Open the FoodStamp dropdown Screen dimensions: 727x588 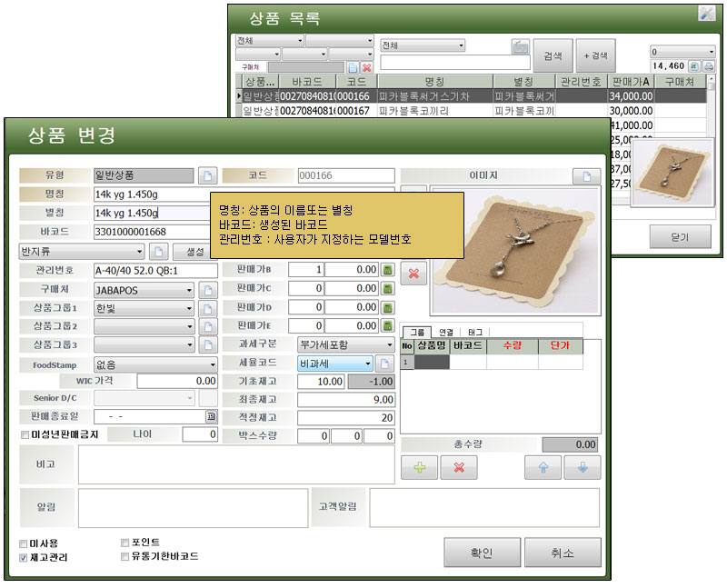coord(211,364)
